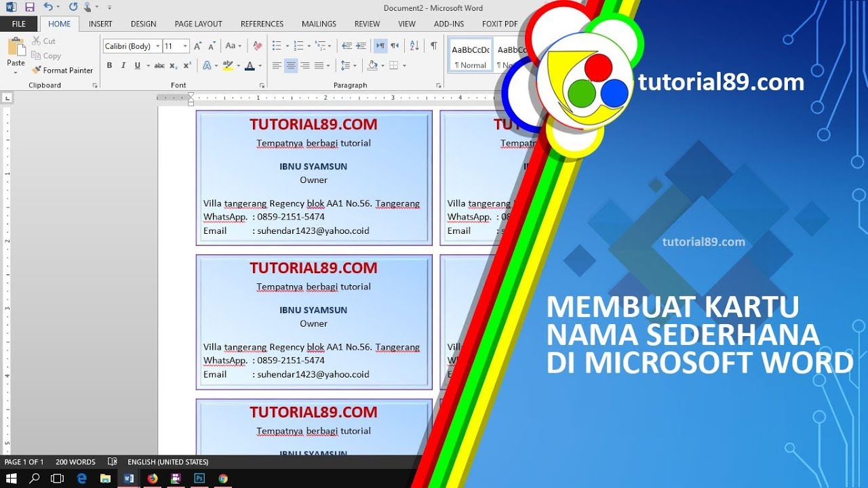Undo the last action

[x=47, y=7]
